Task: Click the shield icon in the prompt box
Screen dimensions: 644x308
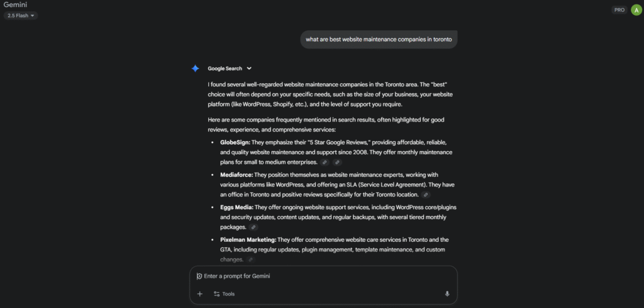Action: pos(199,276)
